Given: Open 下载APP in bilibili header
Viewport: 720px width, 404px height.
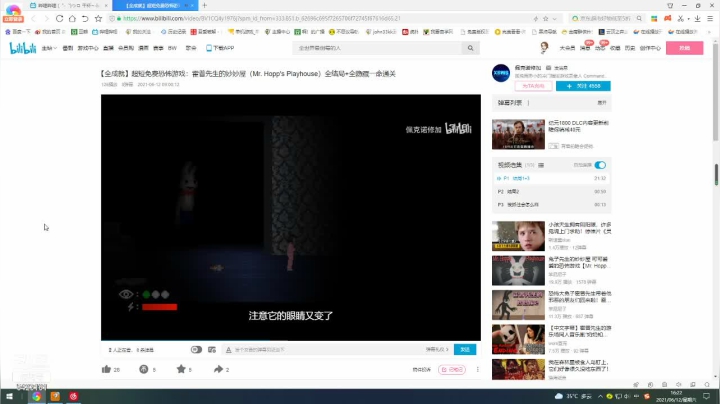Looking at the screenshot, I should pyautogui.click(x=220, y=48).
